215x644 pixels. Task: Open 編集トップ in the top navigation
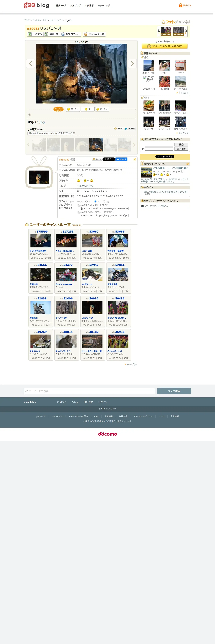pyautogui.click(x=61, y=6)
